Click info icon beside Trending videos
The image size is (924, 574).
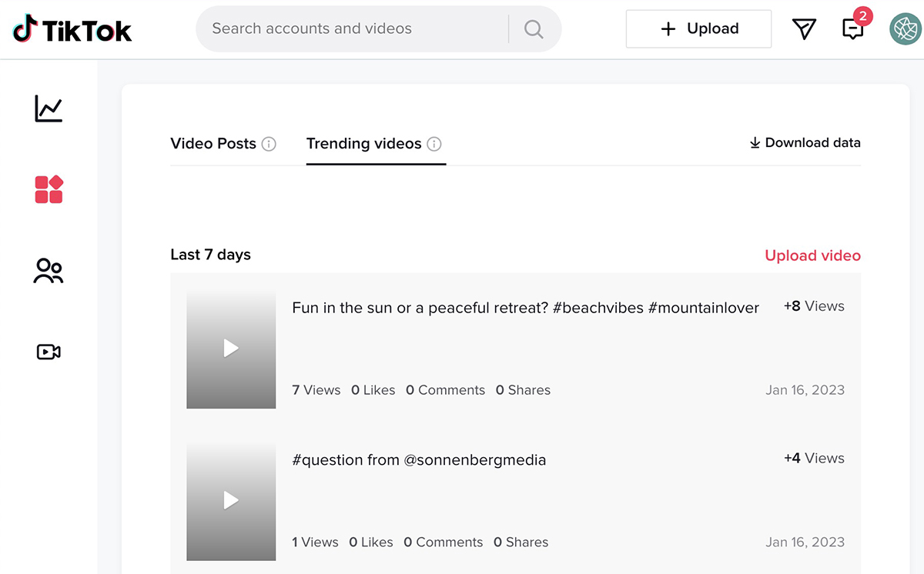coord(434,144)
